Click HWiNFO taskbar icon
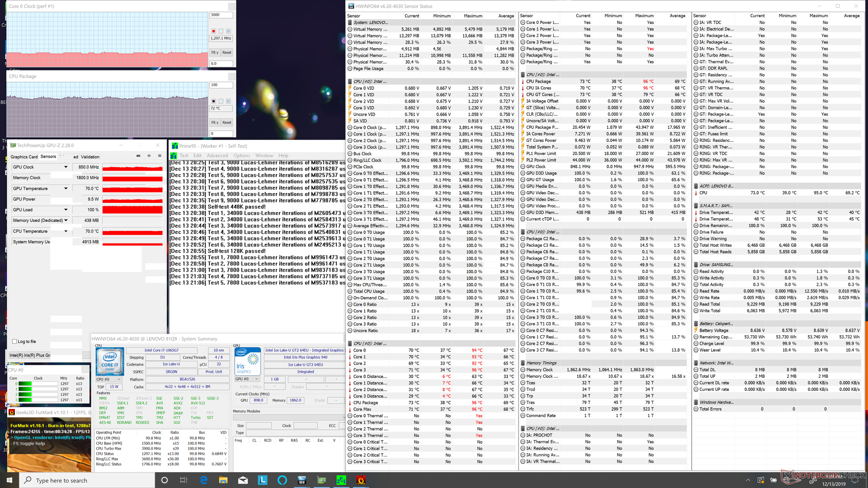Viewport: 868px width, 488px height. coord(302,480)
